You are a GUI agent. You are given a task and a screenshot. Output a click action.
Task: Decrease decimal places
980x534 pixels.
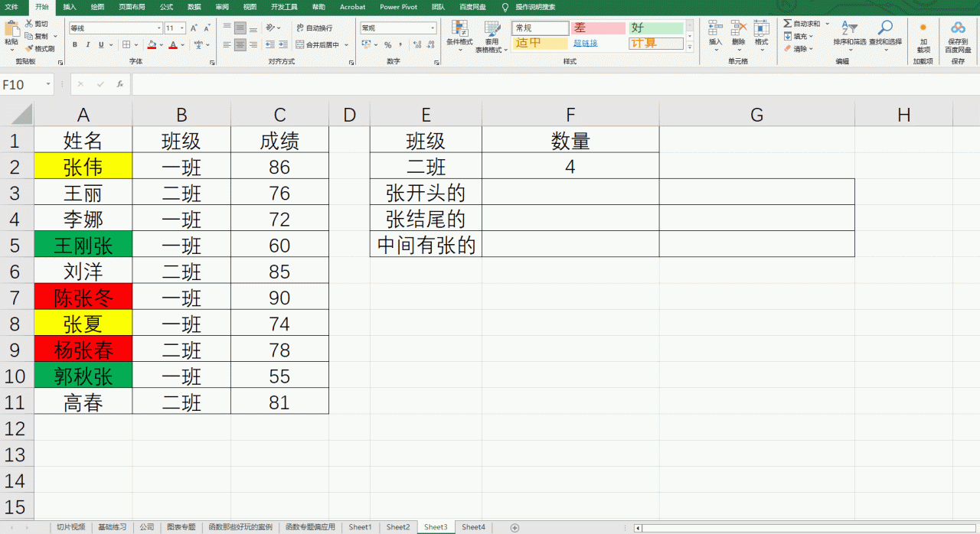click(429, 45)
